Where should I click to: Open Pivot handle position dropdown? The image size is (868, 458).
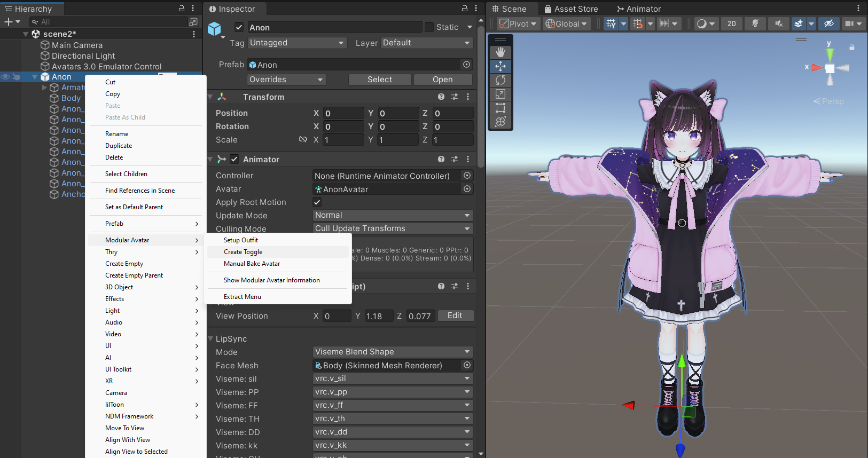coord(518,23)
